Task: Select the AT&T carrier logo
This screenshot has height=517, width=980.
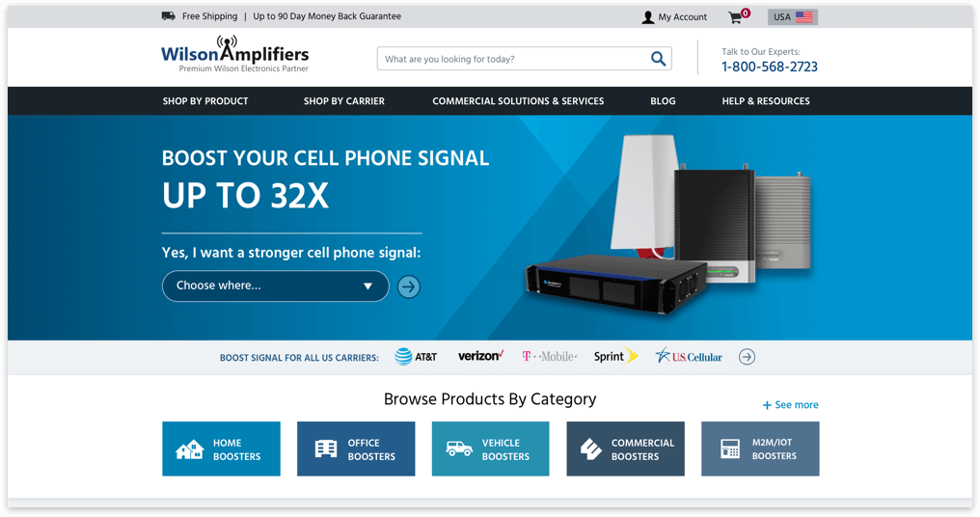Action: (x=416, y=356)
